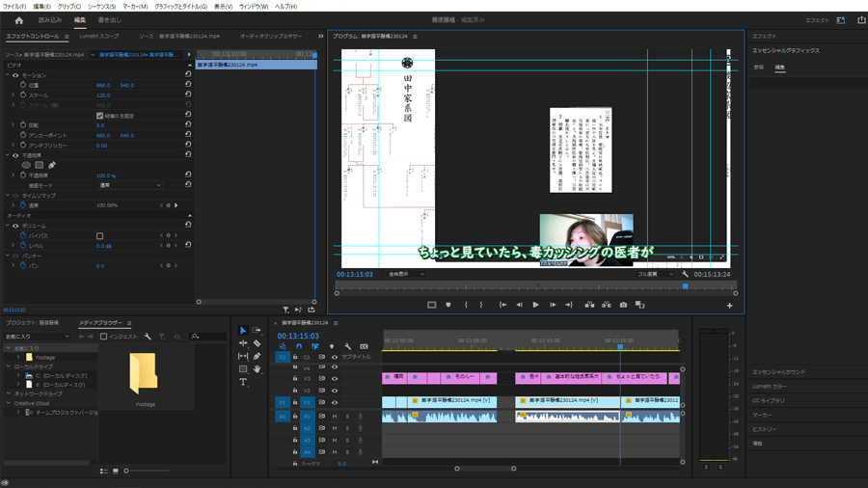Go to In point
The height and width of the screenshot is (488, 868).
[x=502, y=305]
